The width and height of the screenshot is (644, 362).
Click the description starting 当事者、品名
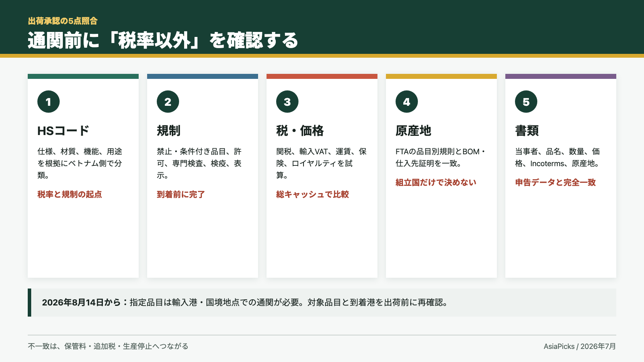[557, 157]
